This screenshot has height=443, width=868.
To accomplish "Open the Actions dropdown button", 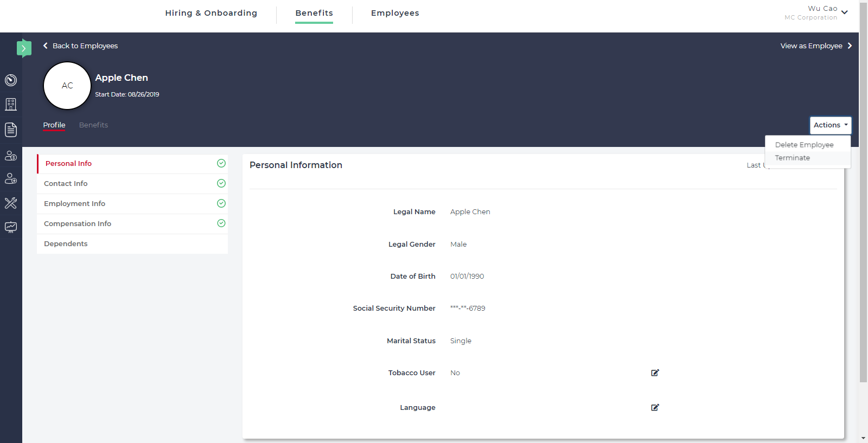I will [830, 125].
